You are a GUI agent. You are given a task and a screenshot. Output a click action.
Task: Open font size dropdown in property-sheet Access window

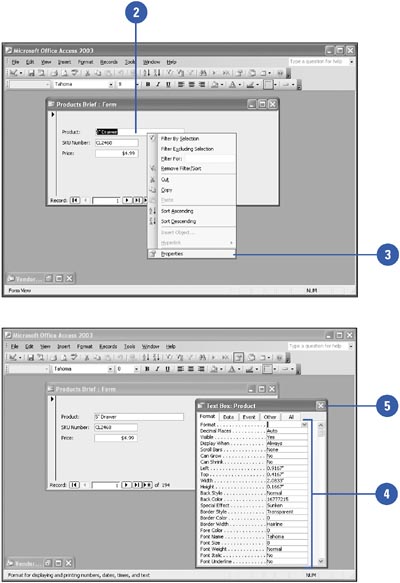click(136, 369)
